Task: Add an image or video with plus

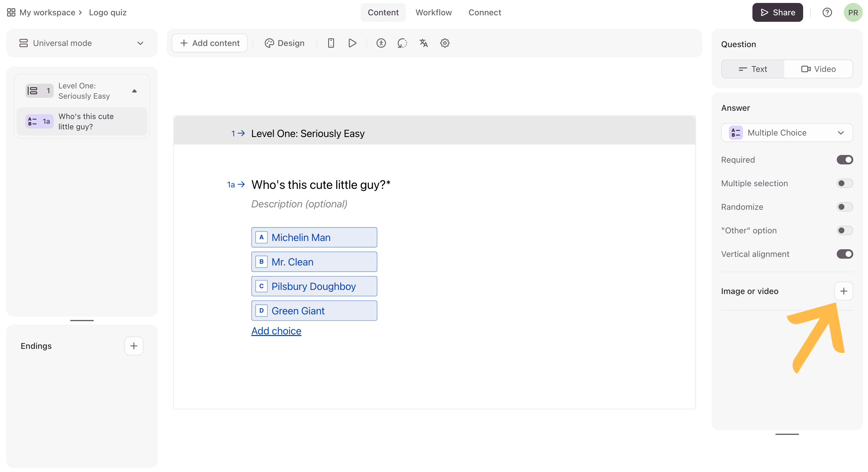Action: click(x=844, y=291)
